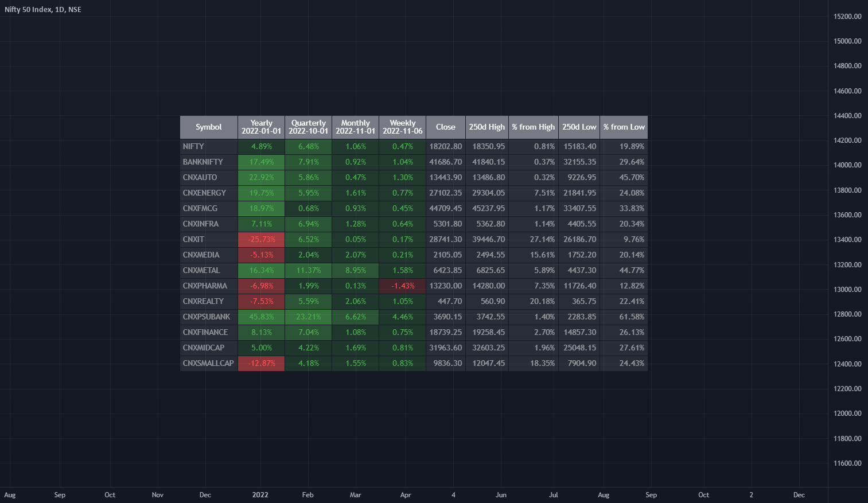Click the 11600.00 price axis label
Viewport: 868px width, 503px height.
[x=847, y=463]
